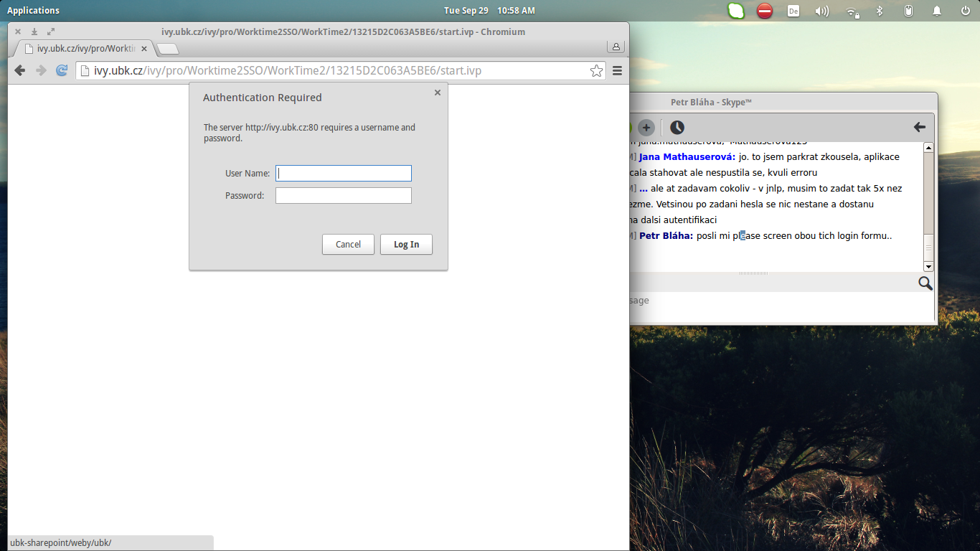Focus the User Name field

(x=344, y=173)
